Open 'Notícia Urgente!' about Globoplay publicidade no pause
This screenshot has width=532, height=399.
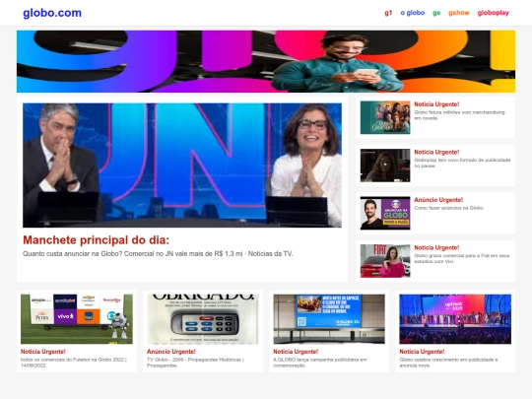[436, 152]
